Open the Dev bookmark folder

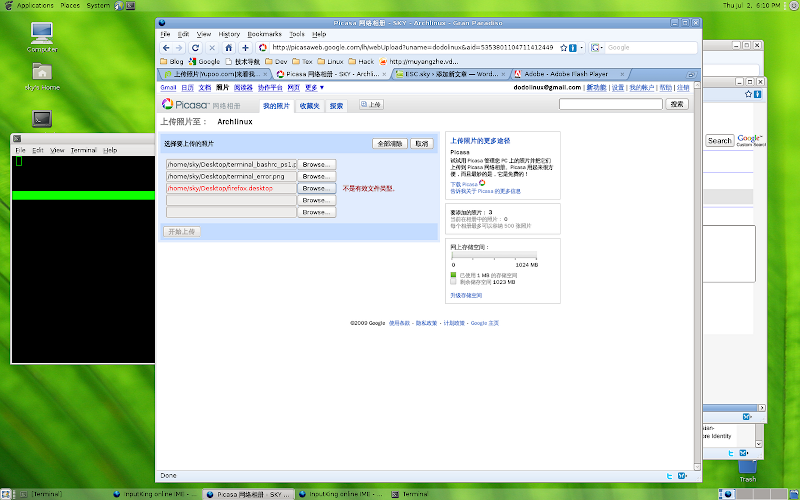(x=276, y=61)
